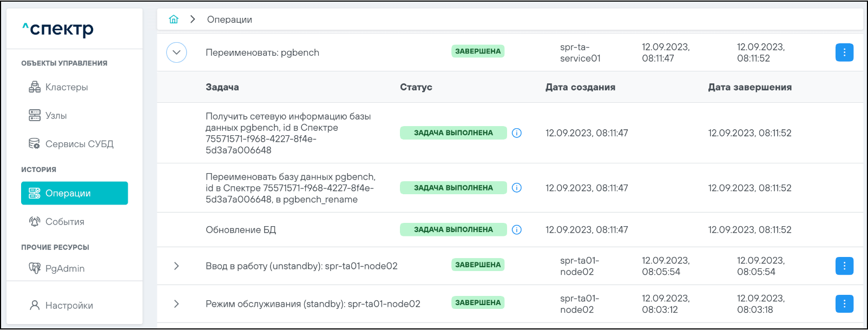The image size is (868, 330).
Task: Expand the Режим обслуживания (standby) row
Action: pos(176,304)
